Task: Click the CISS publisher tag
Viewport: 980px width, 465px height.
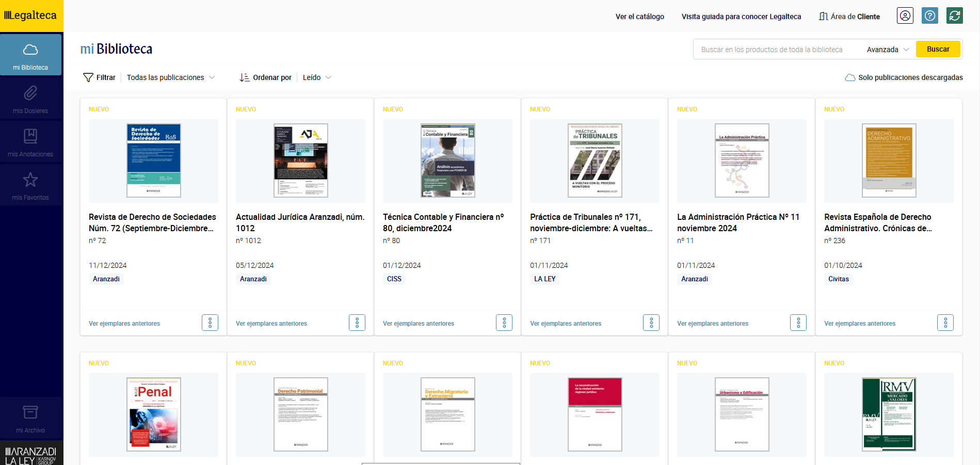Action: pos(394,279)
